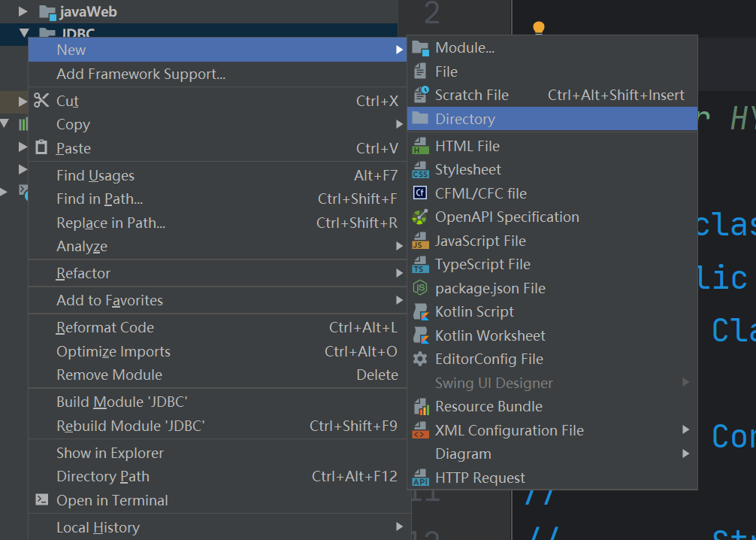Click the Kotlin Script icon
756x540 pixels.
pos(420,312)
